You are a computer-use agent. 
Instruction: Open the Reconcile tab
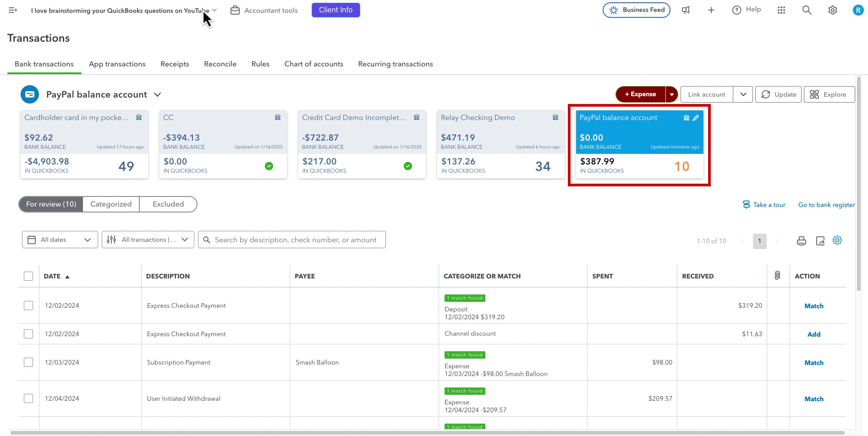(x=220, y=64)
